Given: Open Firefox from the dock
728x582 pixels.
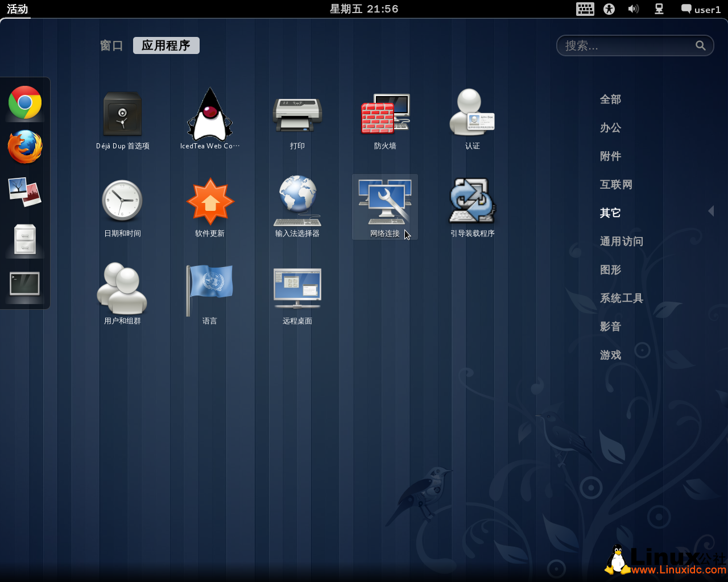Looking at the screenshot, I should [x=24, y=147].
